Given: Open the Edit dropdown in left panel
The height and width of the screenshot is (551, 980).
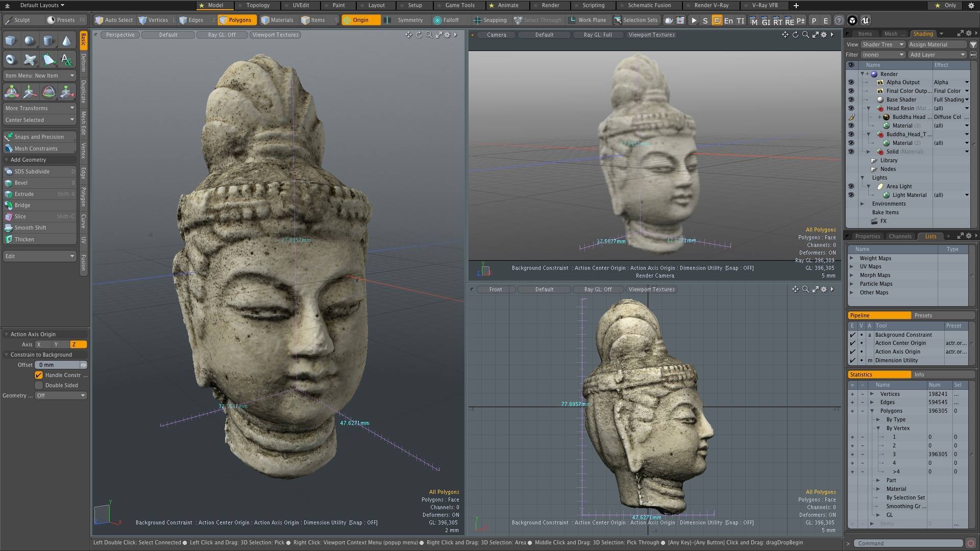Looking at the screenshot, I should [x=40, y=256].
